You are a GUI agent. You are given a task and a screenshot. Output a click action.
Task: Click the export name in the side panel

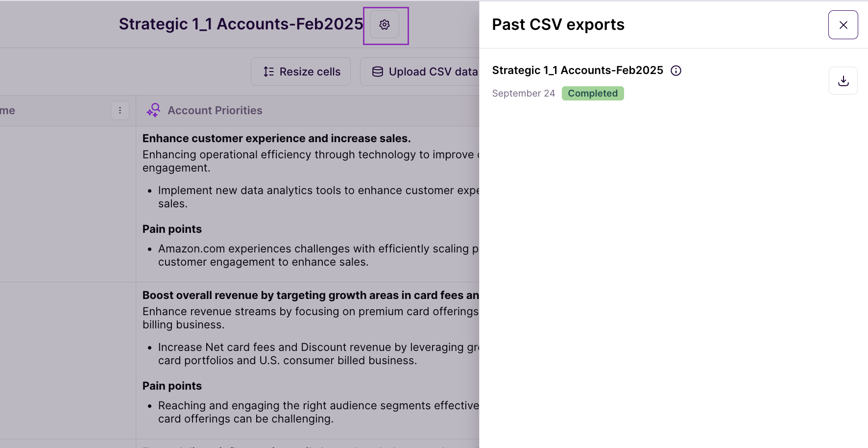click(x=577, y=71)
